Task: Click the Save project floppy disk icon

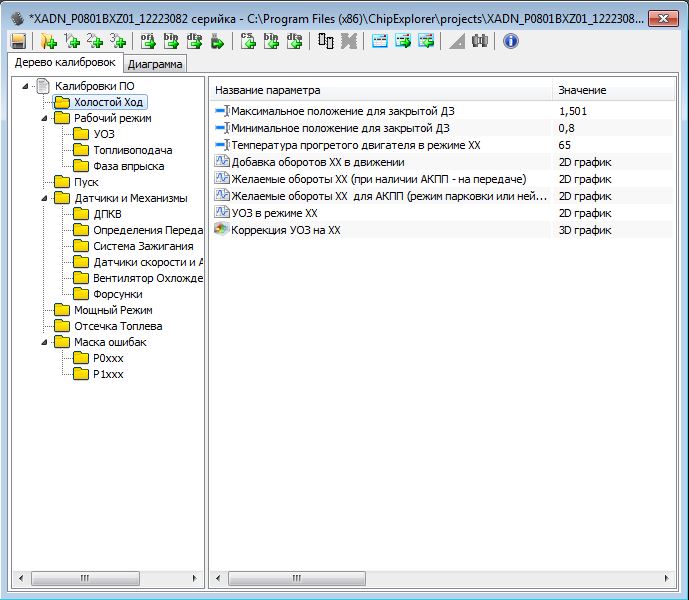Action: (x=18, y=41)
